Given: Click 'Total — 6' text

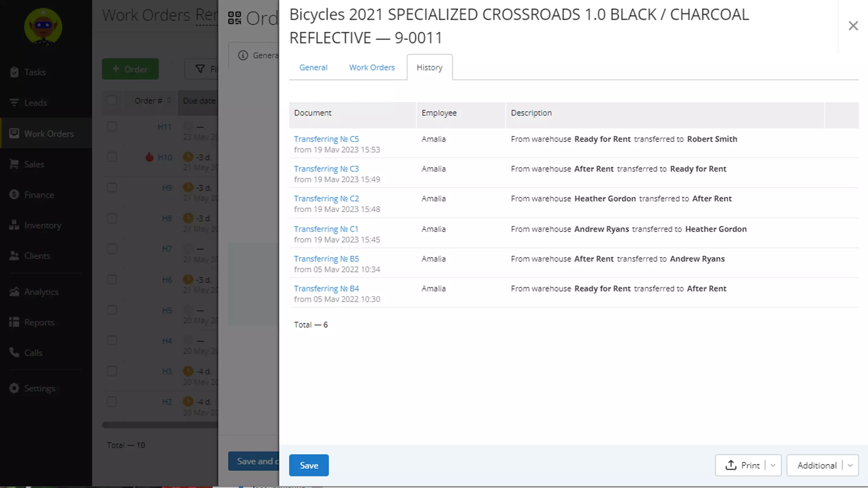Looking at the screenshot, I should tap(311, 325).
